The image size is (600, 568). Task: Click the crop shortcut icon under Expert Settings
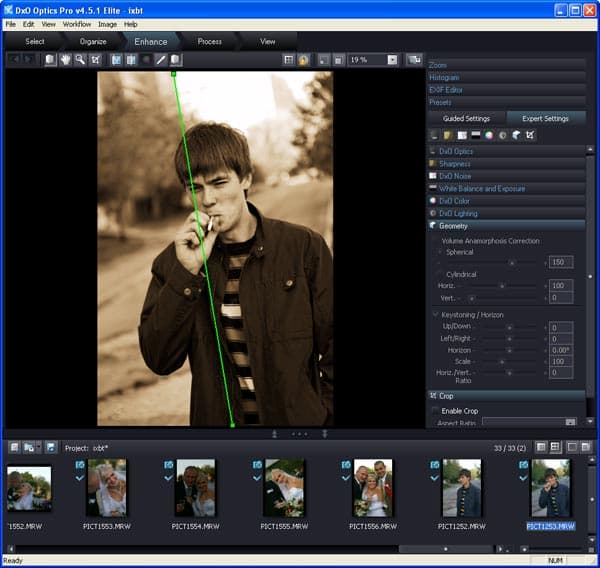coord(530,135)
